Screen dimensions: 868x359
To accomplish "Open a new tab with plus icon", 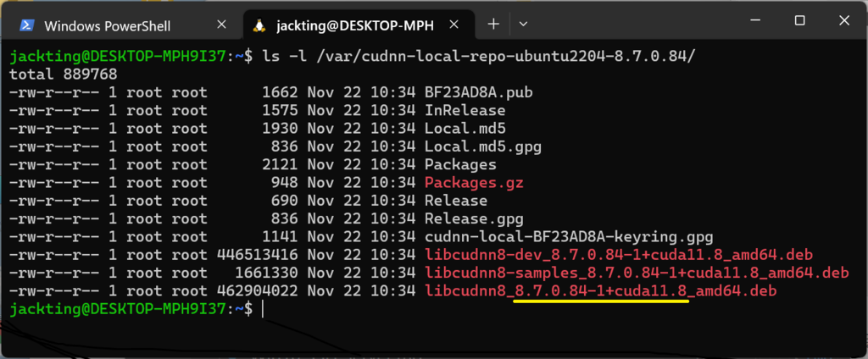I will 492,24.
